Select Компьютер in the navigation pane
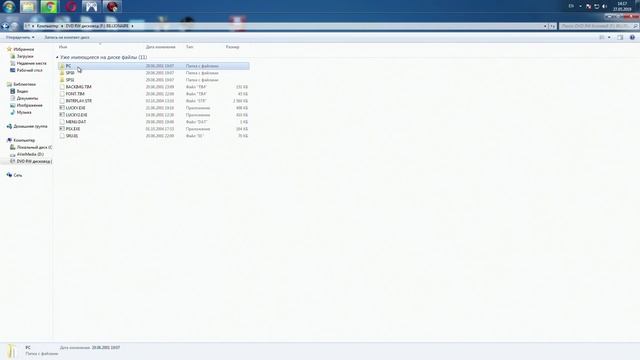 pos(24,140)
